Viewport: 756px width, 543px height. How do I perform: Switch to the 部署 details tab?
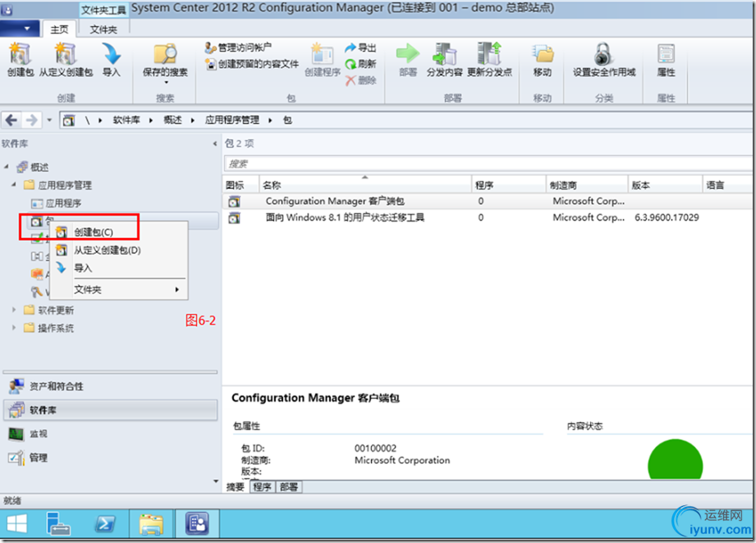pos(289,486)
